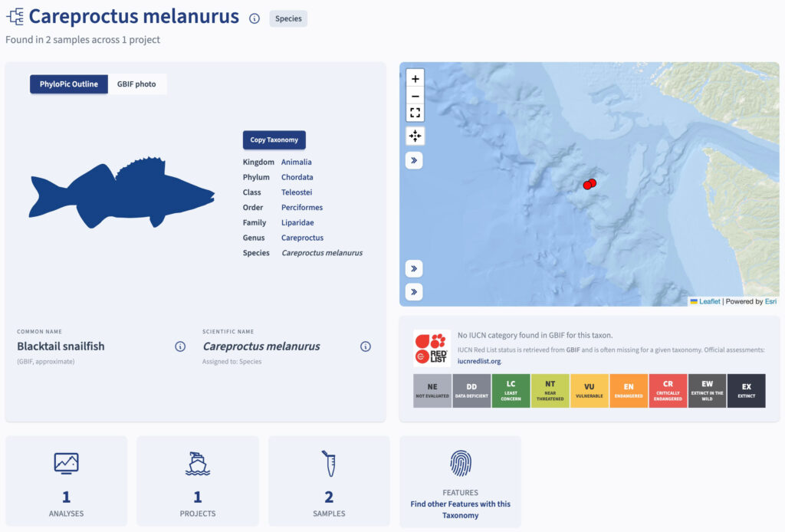Select CR Critically Endangered swatch
This screenshot has width=785, height=532.
[668, 391]
